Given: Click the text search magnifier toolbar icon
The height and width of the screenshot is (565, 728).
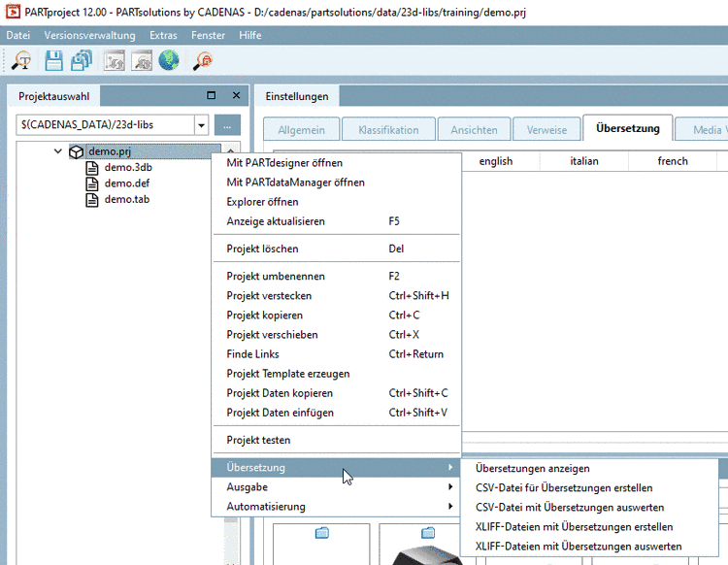Looking at the screenshot, I should point(21,61).
